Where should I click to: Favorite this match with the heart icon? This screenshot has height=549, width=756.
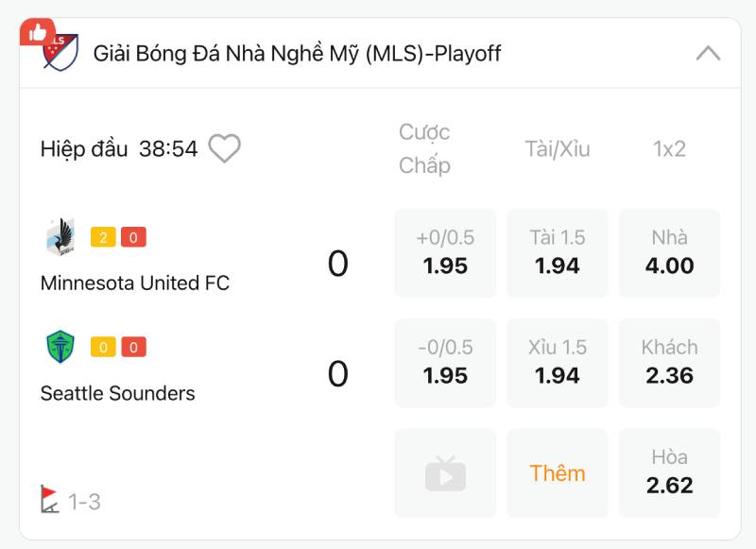click(224, 148)
